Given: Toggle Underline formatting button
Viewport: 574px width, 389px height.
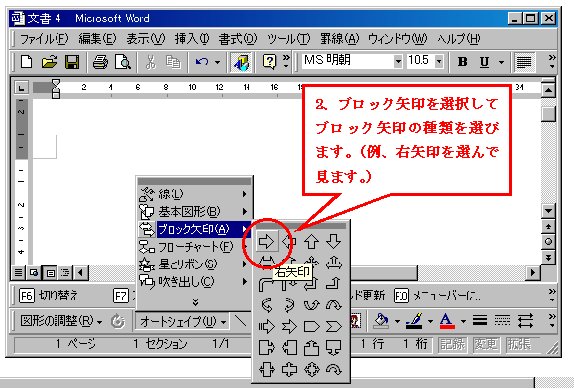Looking at the screenshot, I should [x=484, y=61].
